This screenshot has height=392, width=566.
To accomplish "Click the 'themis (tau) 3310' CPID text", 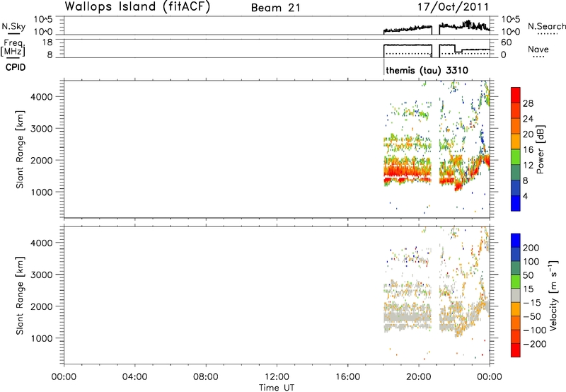I will (x=427, y=70).
